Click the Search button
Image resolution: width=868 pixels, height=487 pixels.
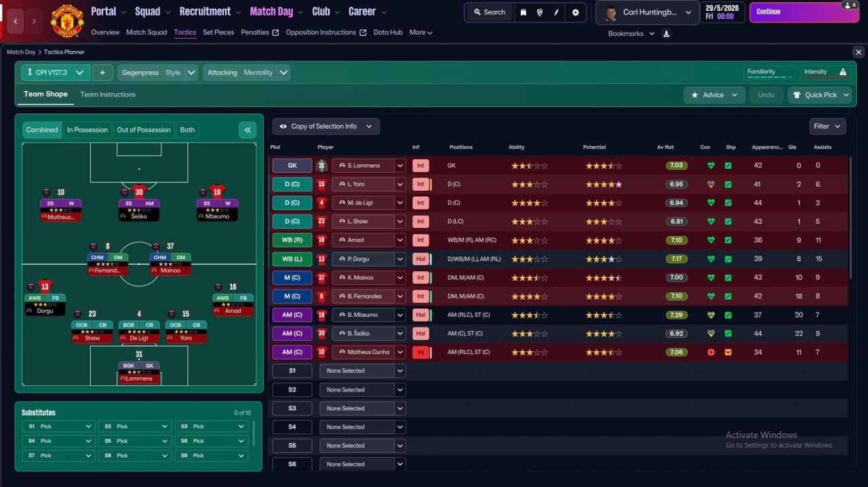click(490, 12)
